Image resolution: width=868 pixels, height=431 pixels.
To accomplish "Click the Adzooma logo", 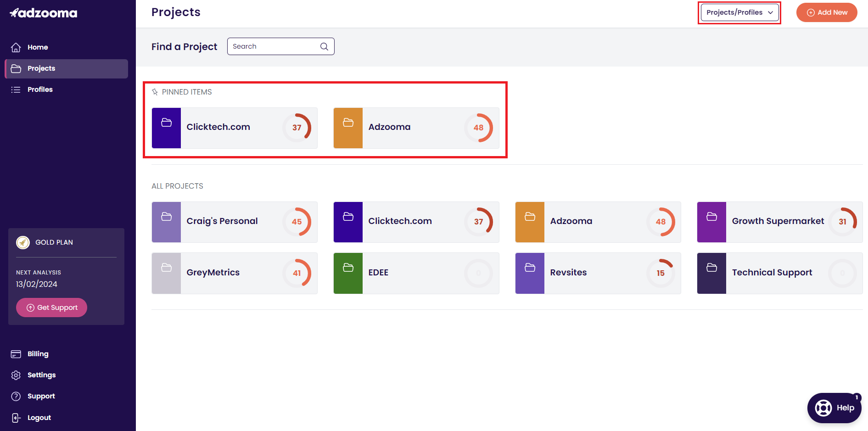I will coord(44,13).
